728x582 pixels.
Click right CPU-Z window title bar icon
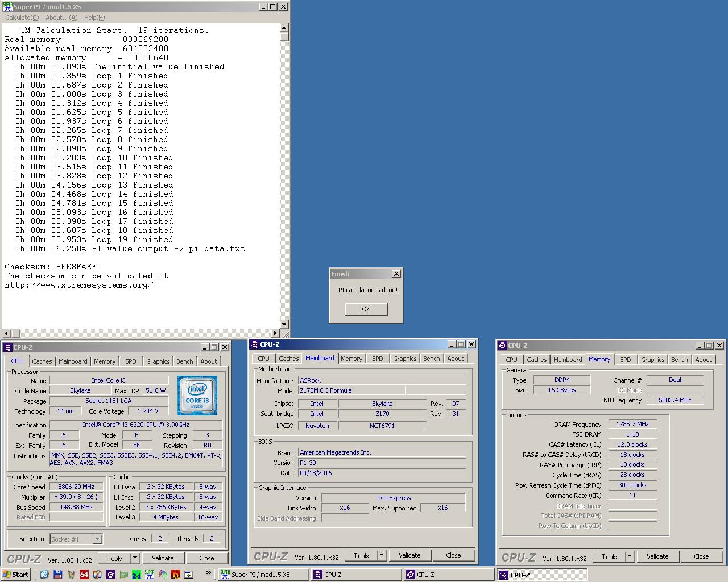(x=503, y=346)
